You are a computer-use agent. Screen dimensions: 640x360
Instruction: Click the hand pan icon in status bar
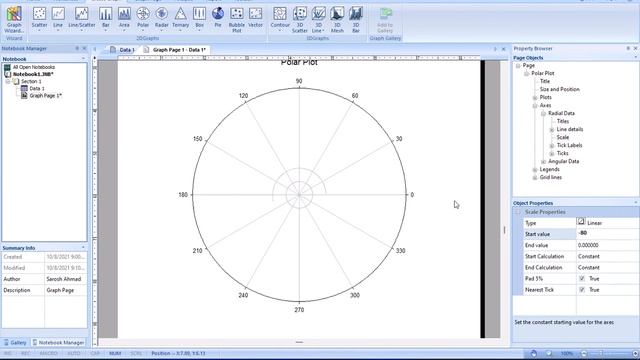click(533, 353)
